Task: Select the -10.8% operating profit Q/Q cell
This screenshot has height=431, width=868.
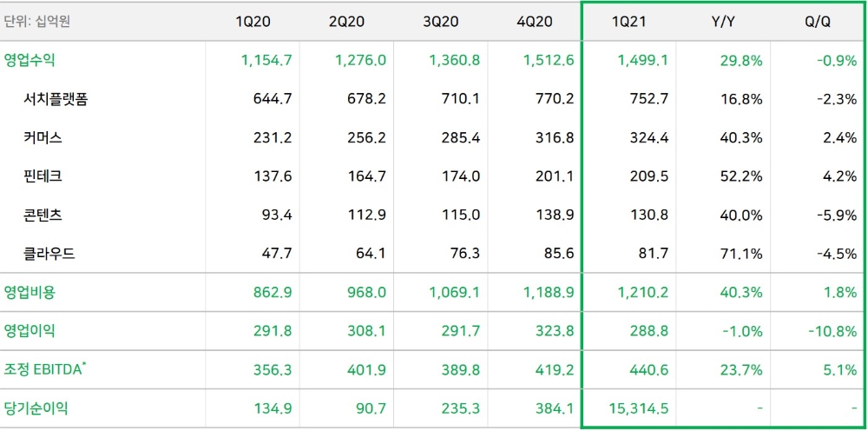Action: pyautogui.click(x=832, y=331)
